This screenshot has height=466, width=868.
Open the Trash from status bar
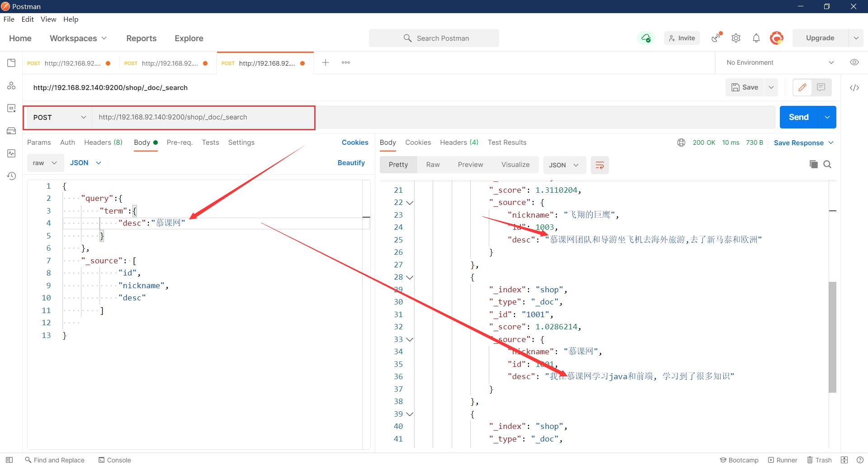(820, 460)
